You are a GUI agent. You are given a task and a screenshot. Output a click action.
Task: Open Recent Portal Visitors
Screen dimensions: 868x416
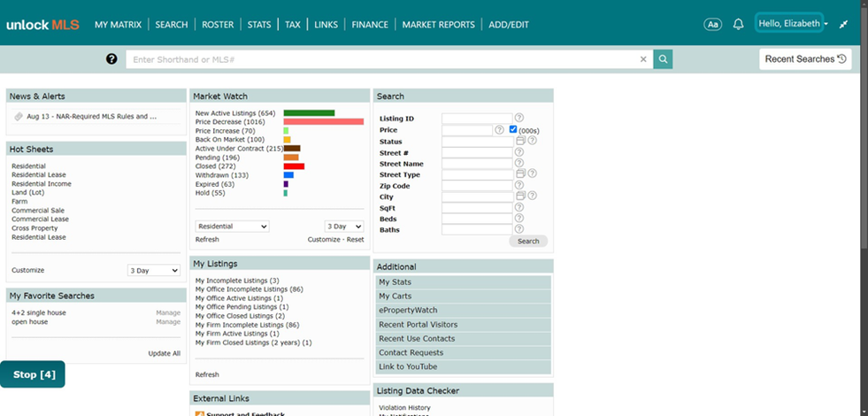click(464, 325)
